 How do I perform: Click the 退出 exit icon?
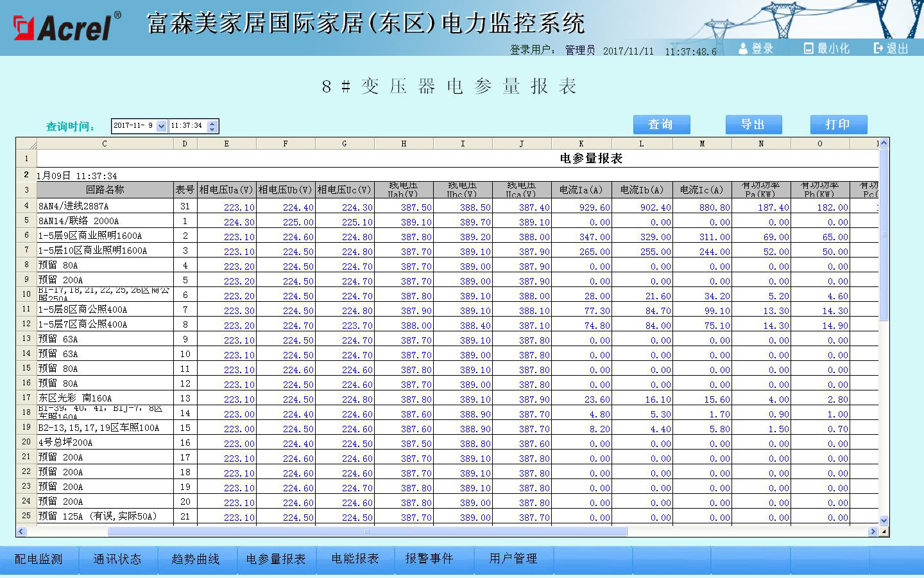tap(878, 48)
